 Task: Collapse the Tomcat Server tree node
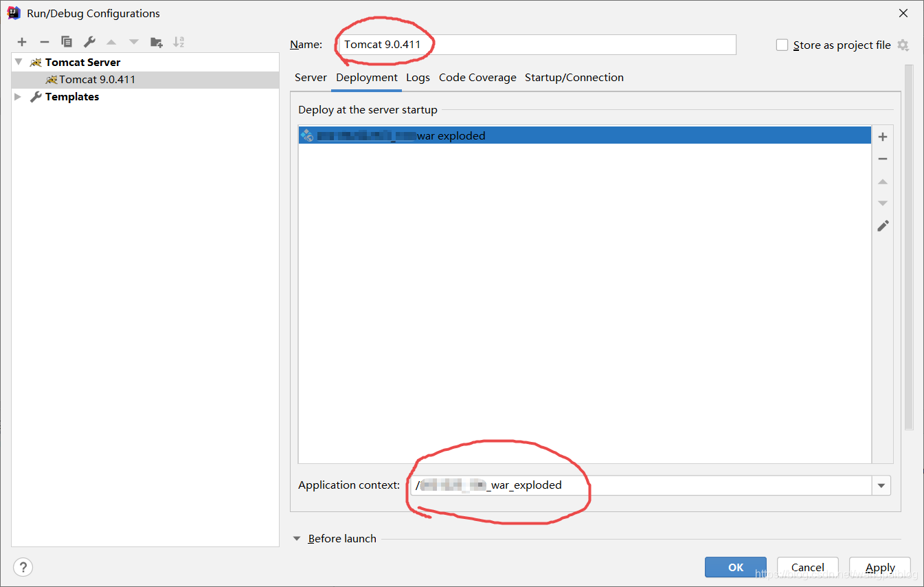(19, 62)
